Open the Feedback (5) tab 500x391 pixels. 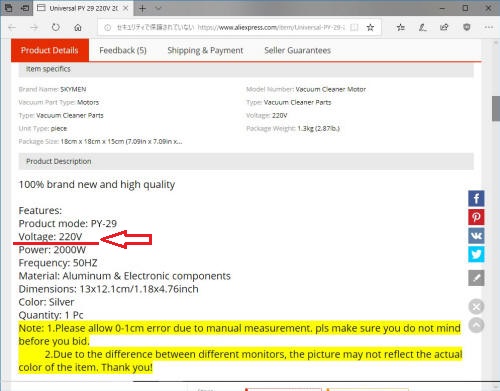pos(123,50)
